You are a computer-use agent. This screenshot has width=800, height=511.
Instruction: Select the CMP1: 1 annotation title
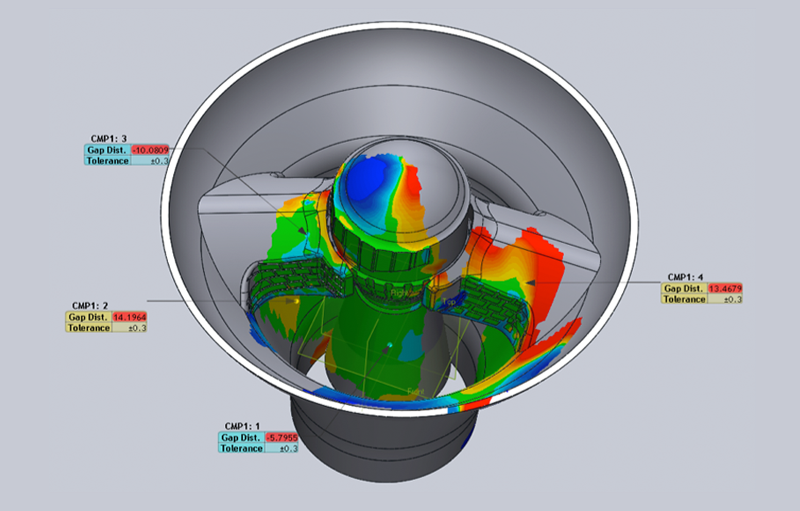point(242,426)
